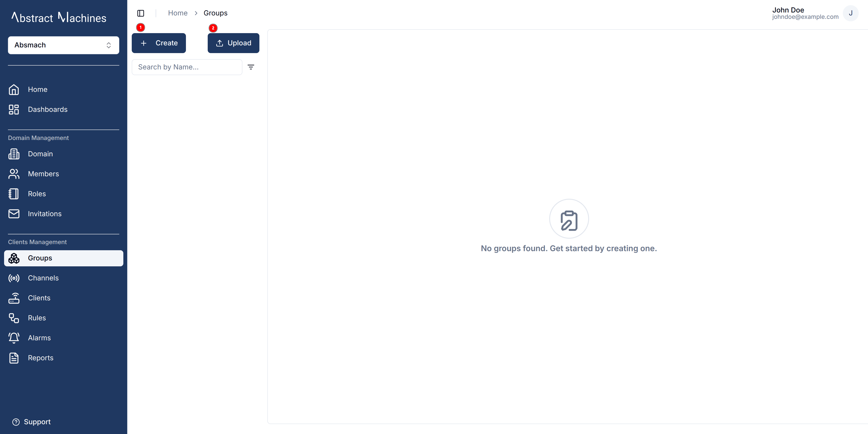Open the filter options icon
This screenshot has width=868, height=434.
[x=251, y=67]
